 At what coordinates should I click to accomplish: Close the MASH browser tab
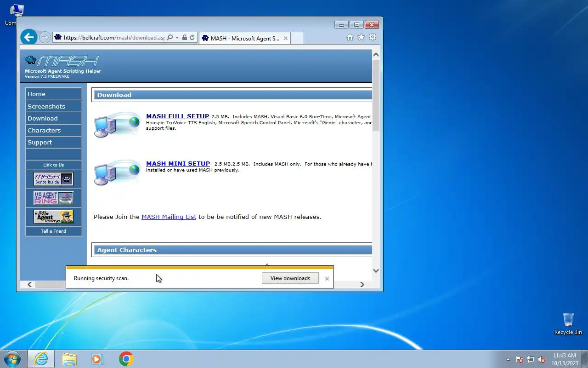coord(286,38)
